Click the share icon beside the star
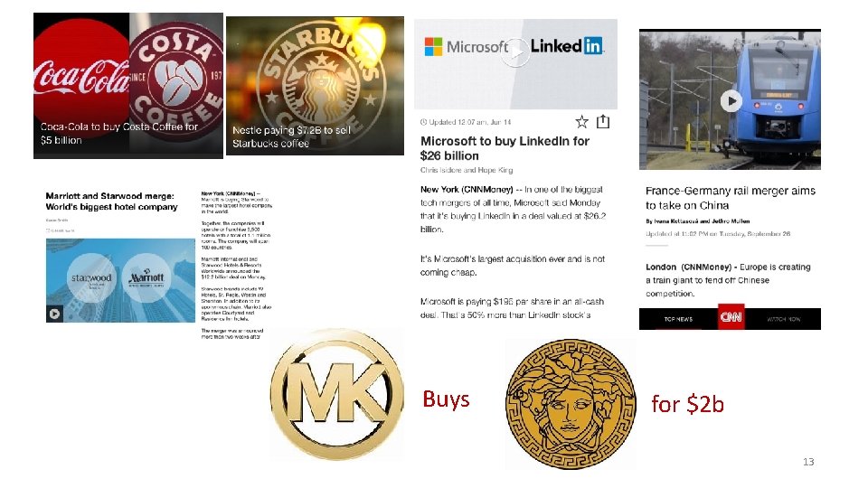This screenshot has width=868, height=488. (x=603, y=121)
